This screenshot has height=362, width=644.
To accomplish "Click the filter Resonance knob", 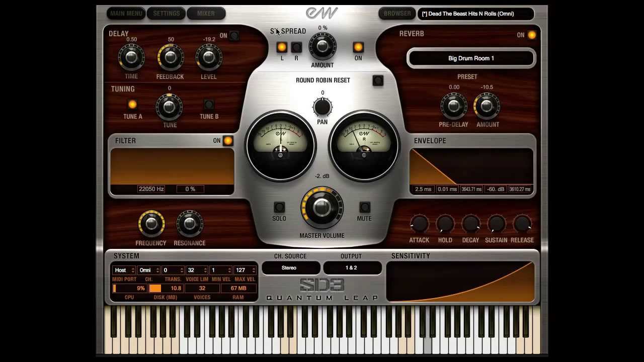I will pyautogui.click(x=190, y=224).
